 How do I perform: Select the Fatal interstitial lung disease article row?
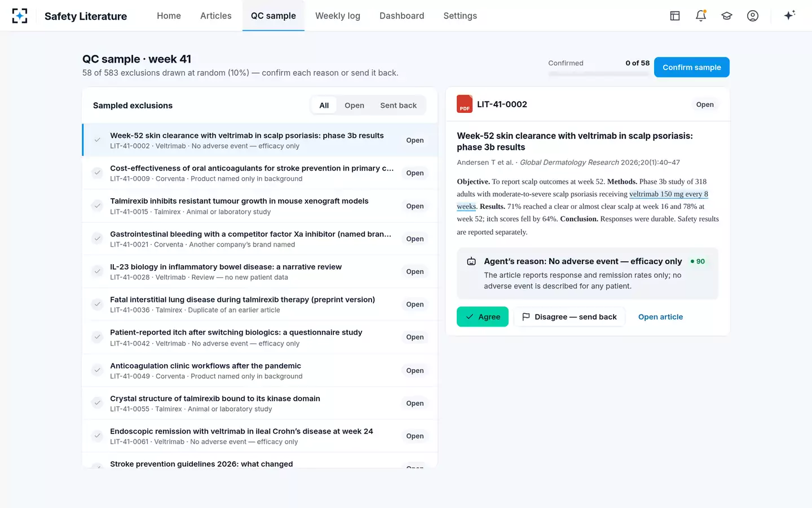pos(260,304)
